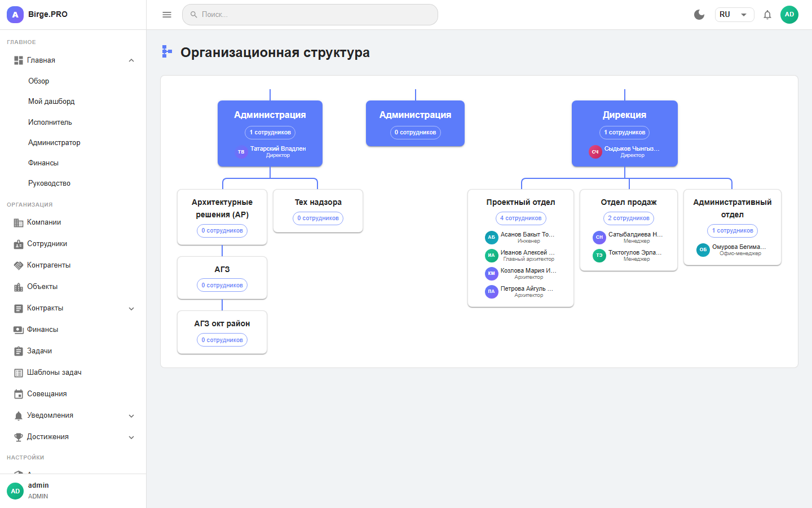Open the Компании section icon
812x508 pixels.
click(x=17, y=222)
